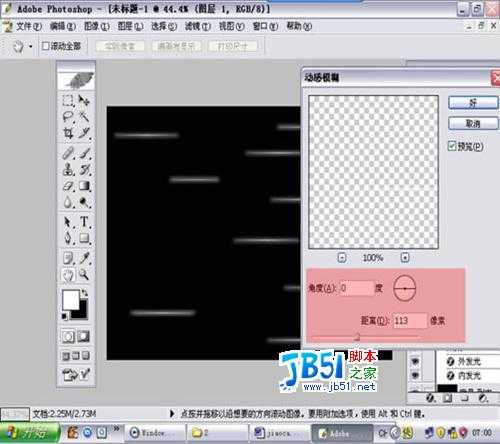Select the Slice tool
Screen dimensions: 500x444
click(x=84, y=133)
